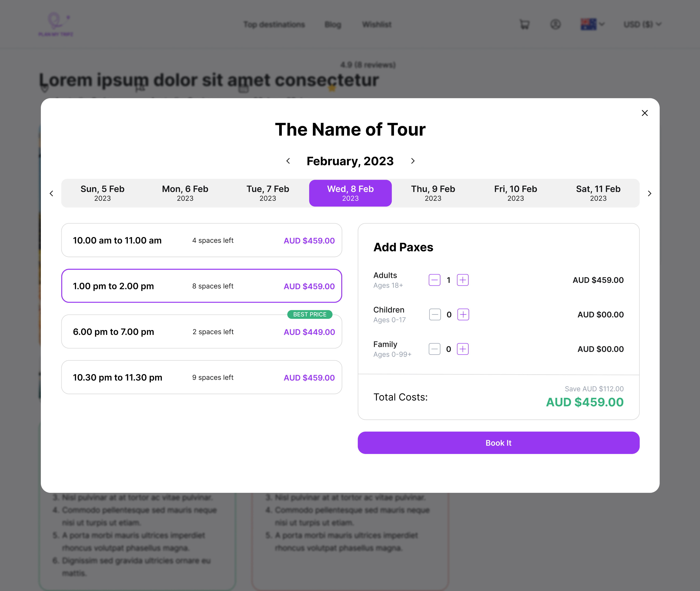Add a child with plus icon
This screenshot has width=700, height=591.
[463, 314]
